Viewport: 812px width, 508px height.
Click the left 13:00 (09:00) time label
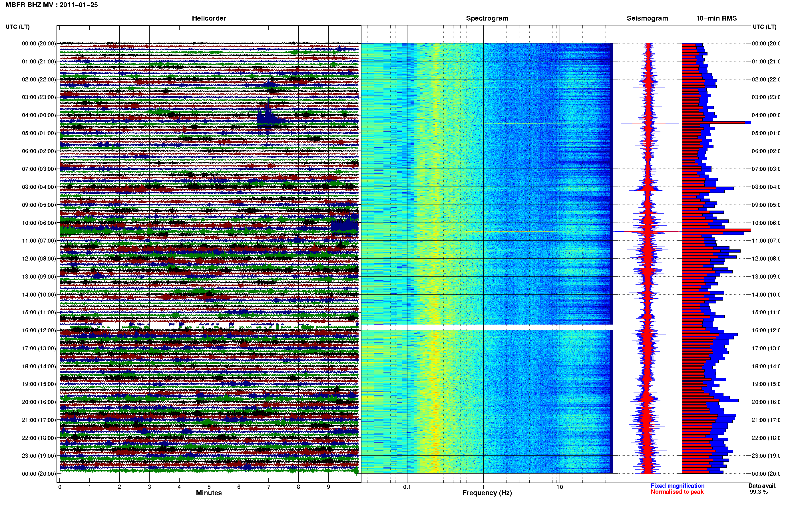point(39,277)
